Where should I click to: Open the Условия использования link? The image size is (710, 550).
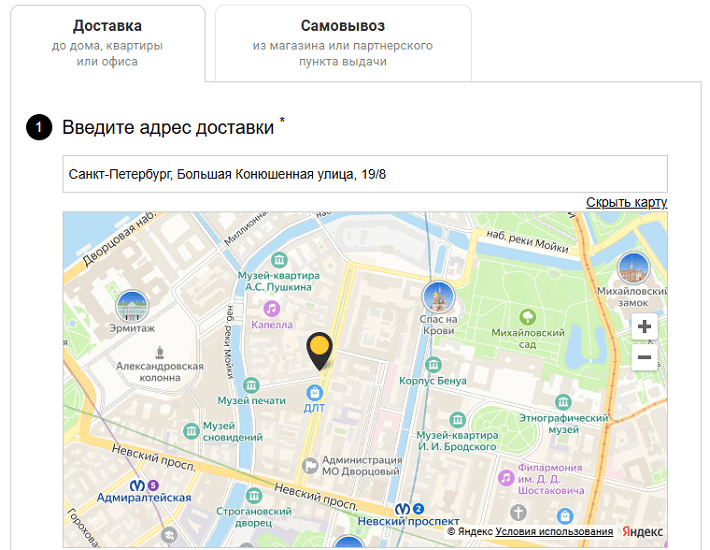[554, 531]
